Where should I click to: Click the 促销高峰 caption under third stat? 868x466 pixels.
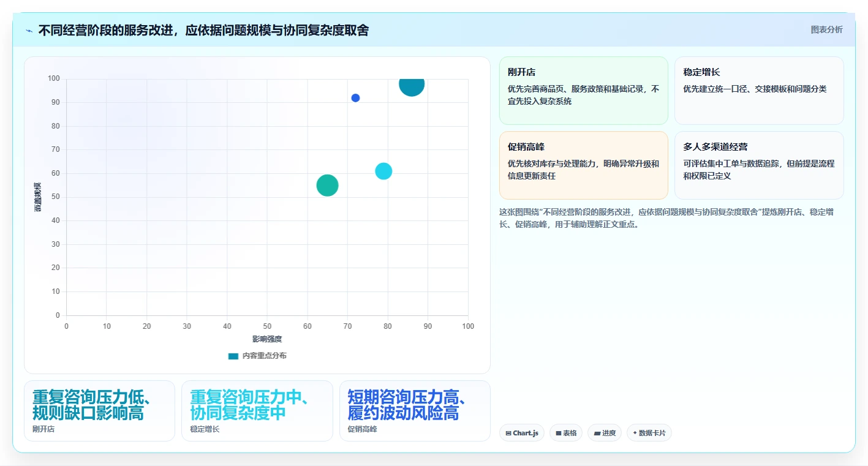click(362, 429)
